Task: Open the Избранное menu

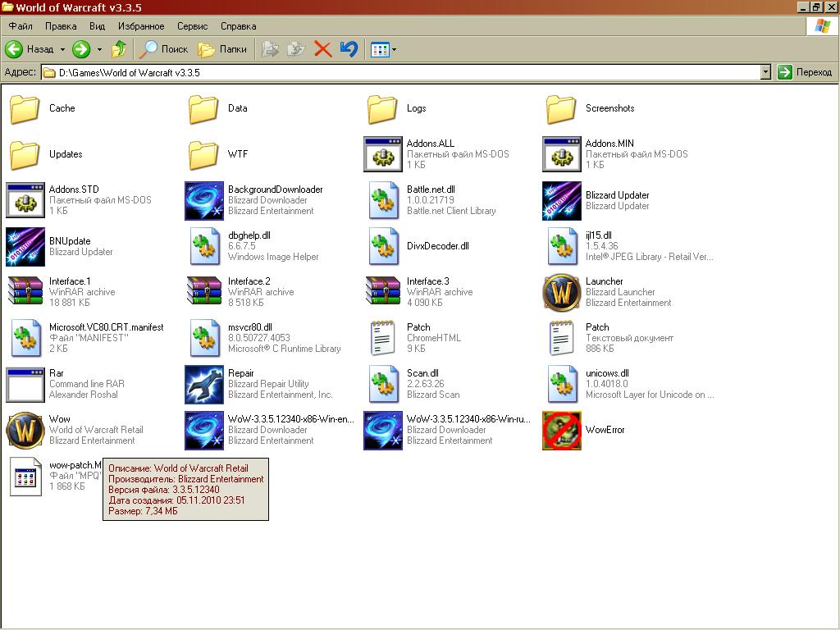Action: click(x=141, y=26)
